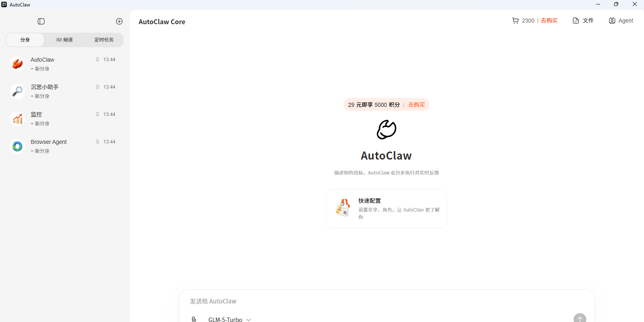Add 新分身 under Browser Agent

[40, 151]
